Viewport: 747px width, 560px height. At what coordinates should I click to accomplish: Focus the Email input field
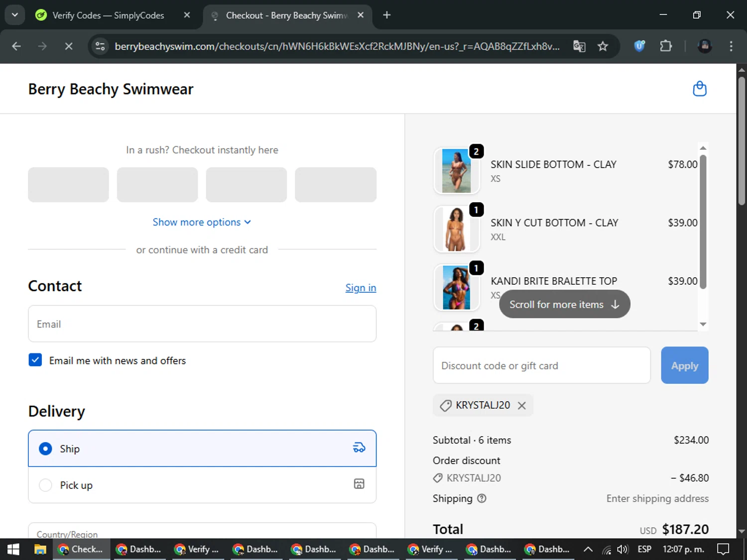pyautogui.click(x=202, y=324)
